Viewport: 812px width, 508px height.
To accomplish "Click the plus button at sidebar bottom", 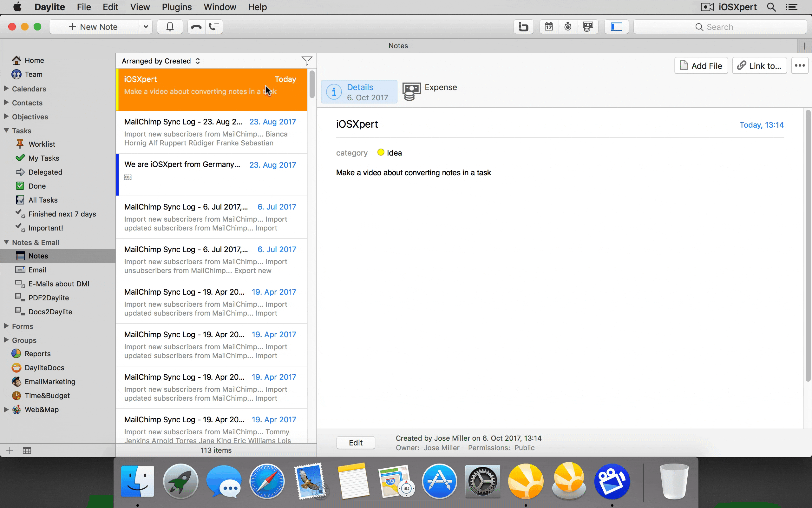I will [x=10, y=451].
